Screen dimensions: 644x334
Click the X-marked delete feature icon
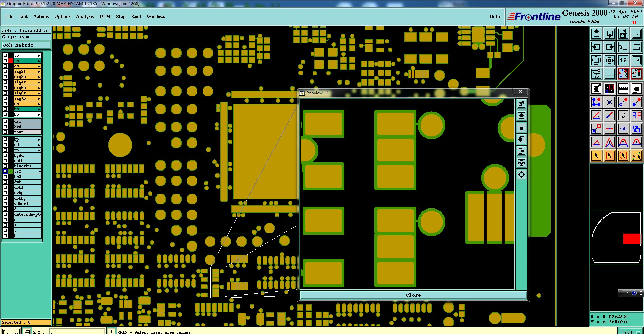coord(610,102)
